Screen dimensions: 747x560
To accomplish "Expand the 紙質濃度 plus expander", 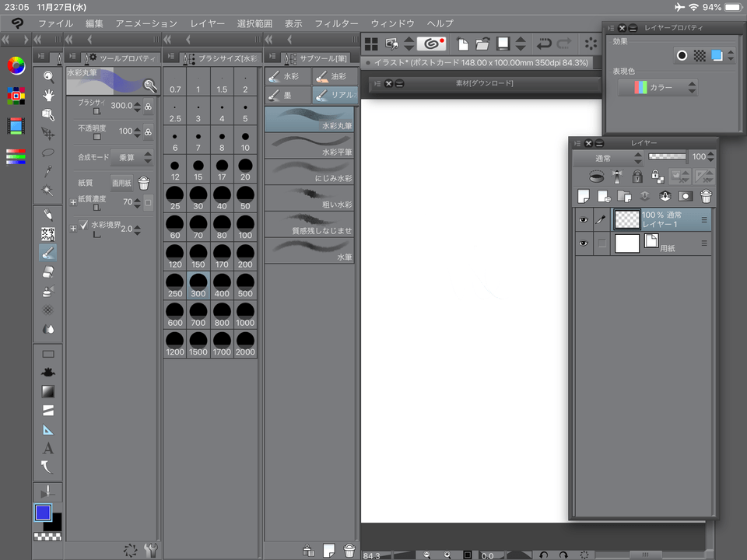I will point(73,202).
